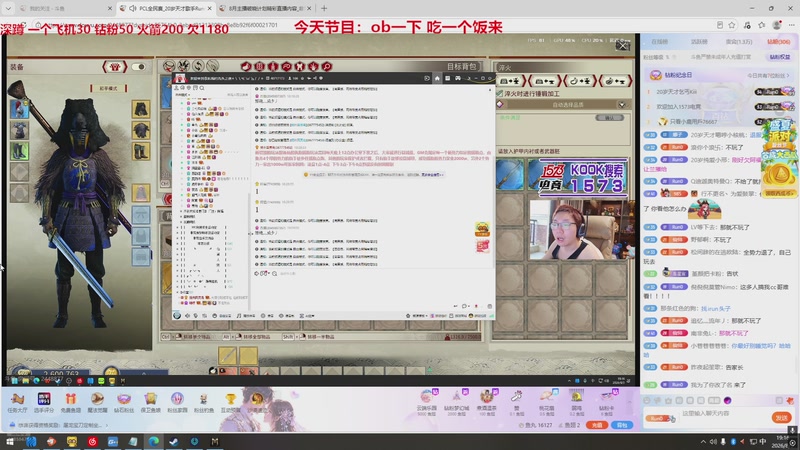Toggle 淬火时进行锤锻加工 checkbox
Screen dimensions: 800x450
501,94
